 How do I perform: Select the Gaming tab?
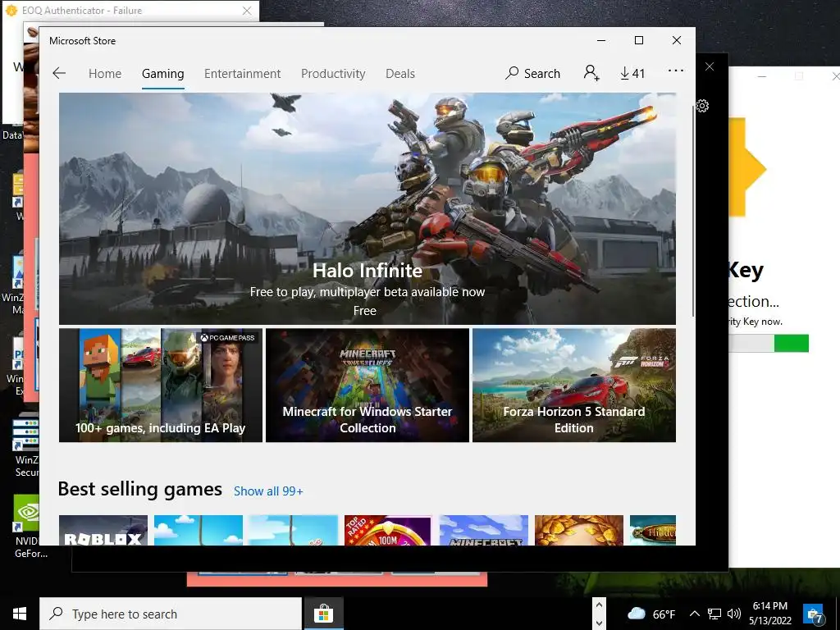[x=163, y=73]
